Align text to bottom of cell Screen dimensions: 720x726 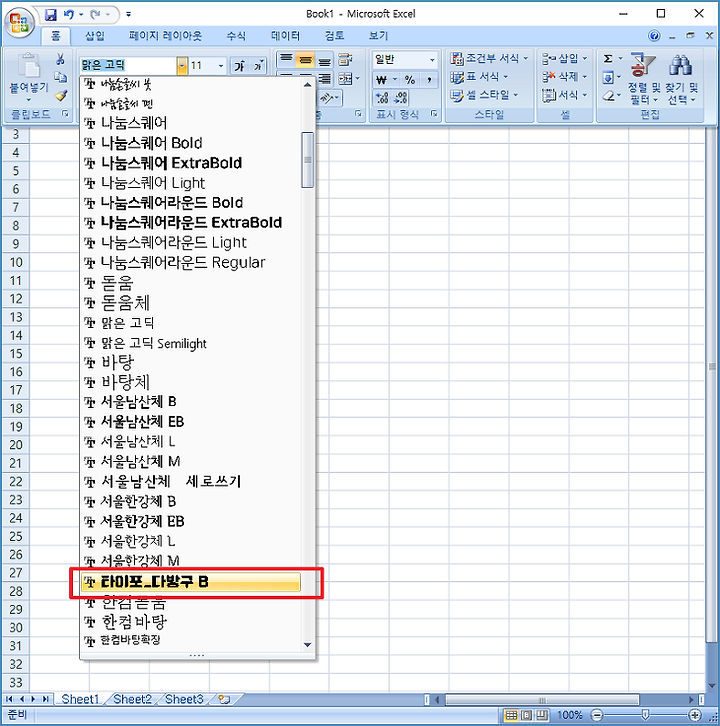click(324, 59)
